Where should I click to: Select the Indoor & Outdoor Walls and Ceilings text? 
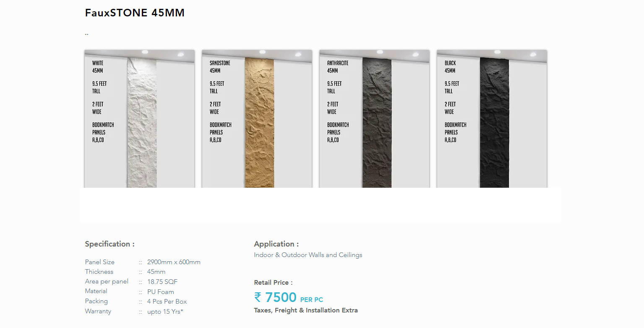pos(308,255)
